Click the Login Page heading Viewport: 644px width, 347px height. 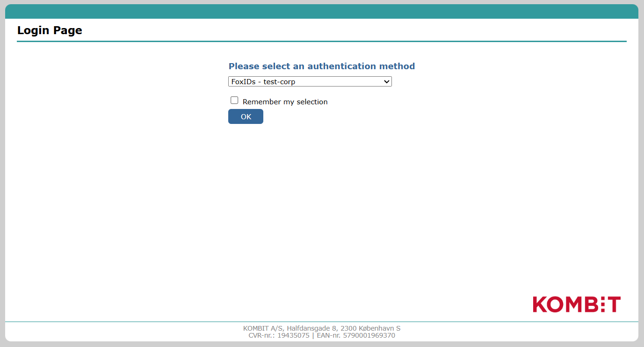[x=50, y=30]
